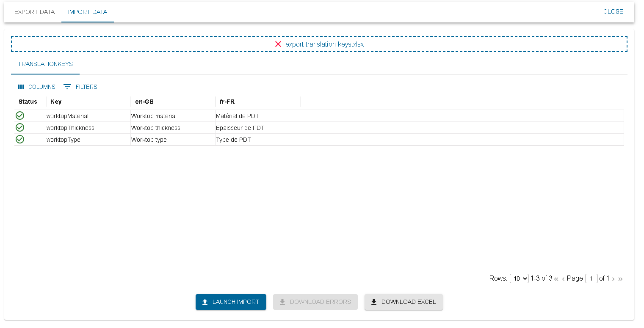Sort by the en-GB column header
The width and height of the screenshot is (644, 328).
[173, 102]
